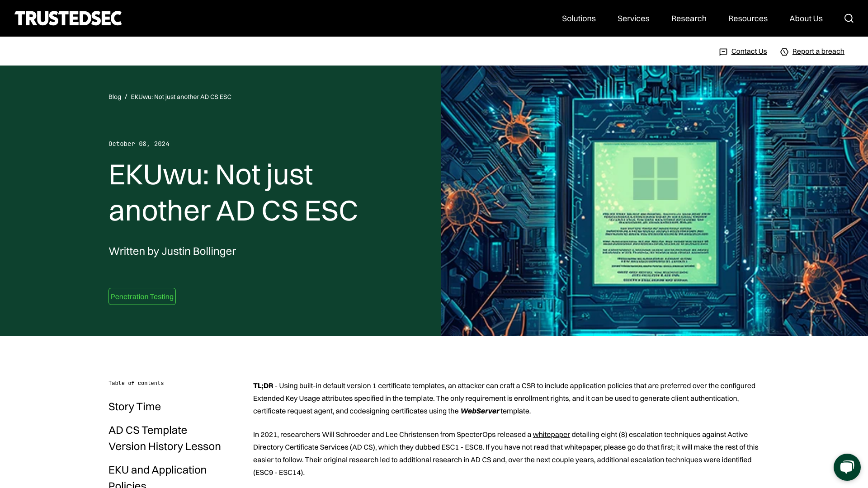
Task: Click the Report a breach clock icon
Action: [784, 51]
